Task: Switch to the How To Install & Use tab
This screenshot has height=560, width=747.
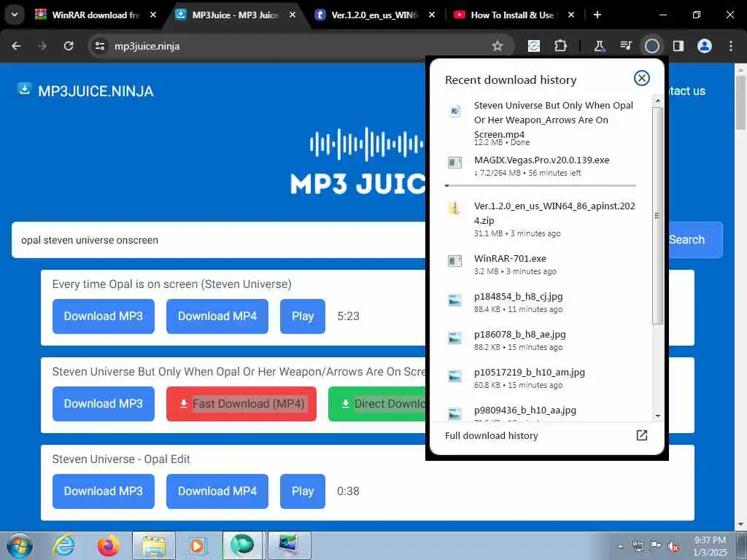Action: 514,15
